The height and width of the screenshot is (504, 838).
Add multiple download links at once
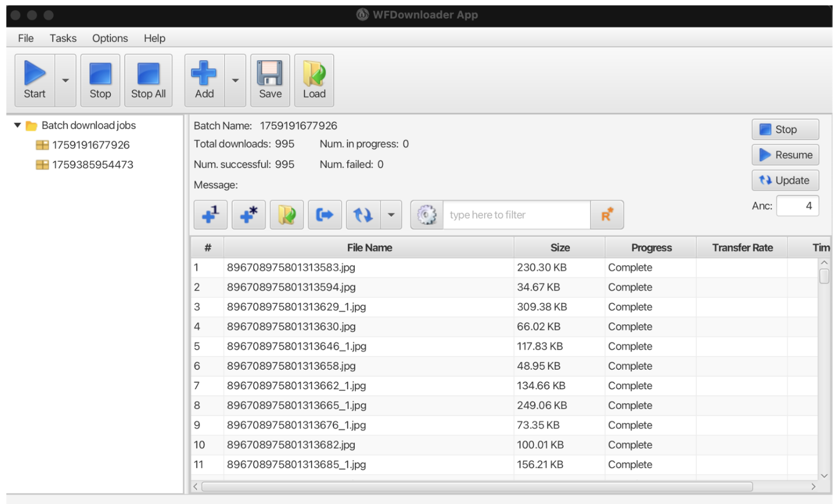(248, 214)
